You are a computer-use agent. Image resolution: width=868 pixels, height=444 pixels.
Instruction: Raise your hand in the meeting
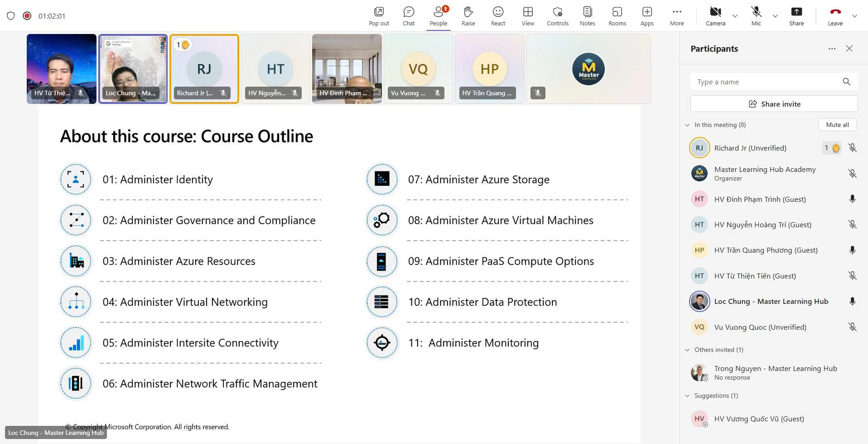[x=468, y=16]
